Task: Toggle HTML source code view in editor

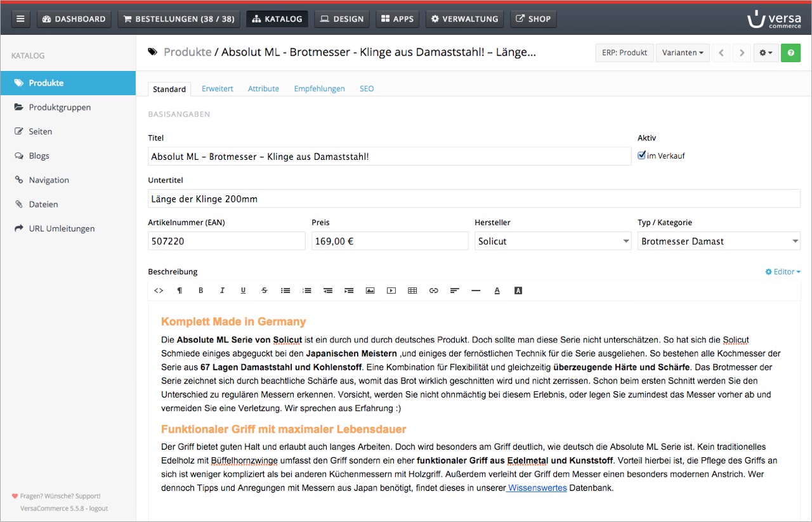Action: (159, 290)
